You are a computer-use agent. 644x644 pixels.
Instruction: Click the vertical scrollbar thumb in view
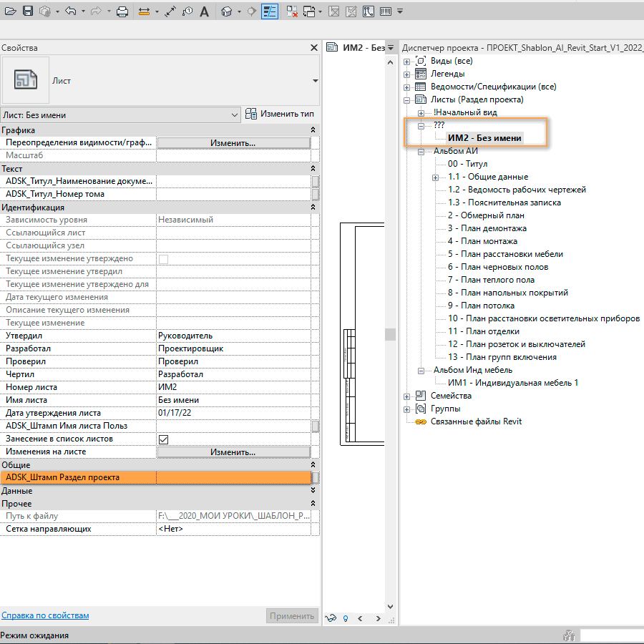point(390,334)
